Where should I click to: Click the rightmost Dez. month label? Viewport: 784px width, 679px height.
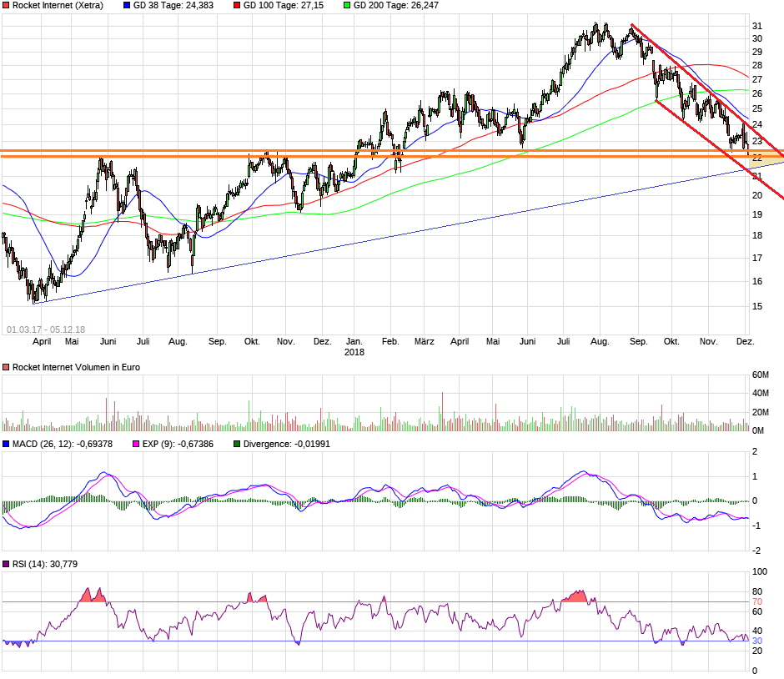[745, 341]
